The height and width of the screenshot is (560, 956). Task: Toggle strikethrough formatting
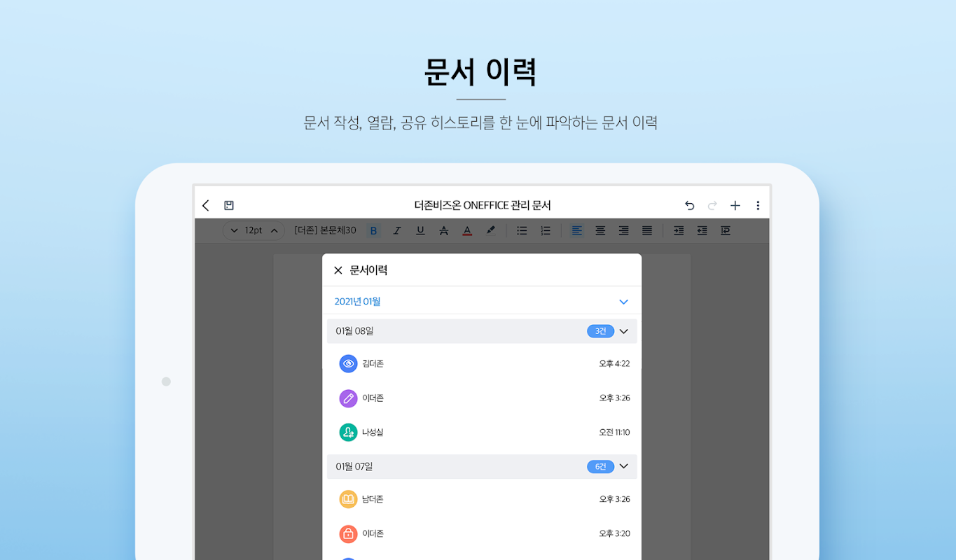pyautogui.click(x=443, y=230)
